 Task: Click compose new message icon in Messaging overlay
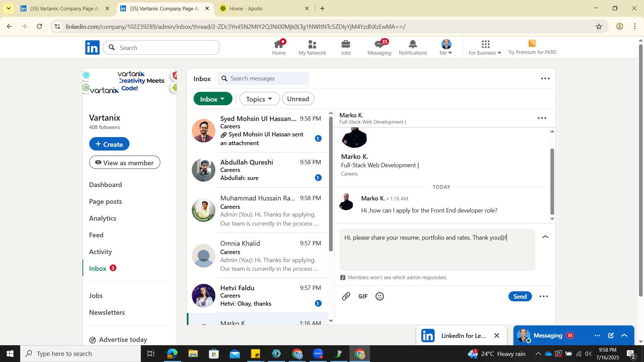(611, 336)
